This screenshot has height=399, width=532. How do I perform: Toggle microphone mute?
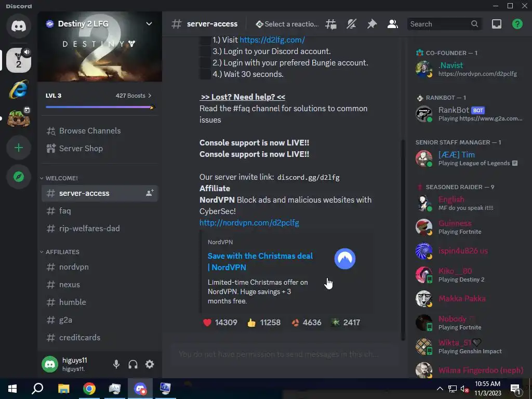click(x=116, y=364)
